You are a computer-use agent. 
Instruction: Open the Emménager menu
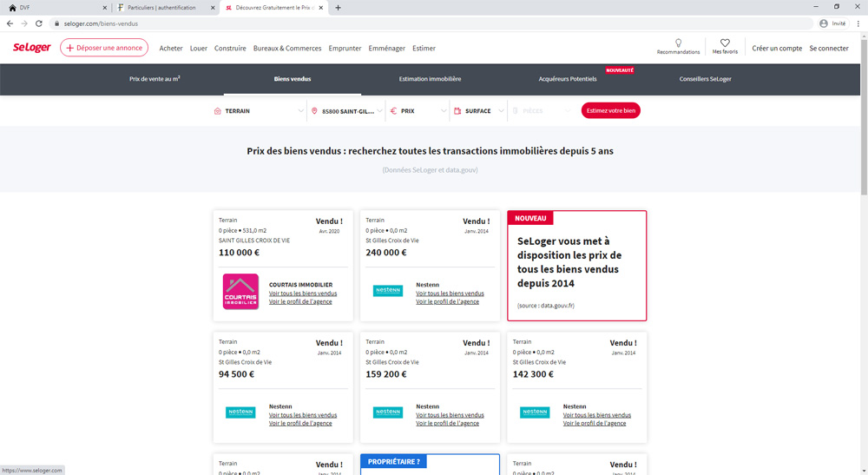387,48
